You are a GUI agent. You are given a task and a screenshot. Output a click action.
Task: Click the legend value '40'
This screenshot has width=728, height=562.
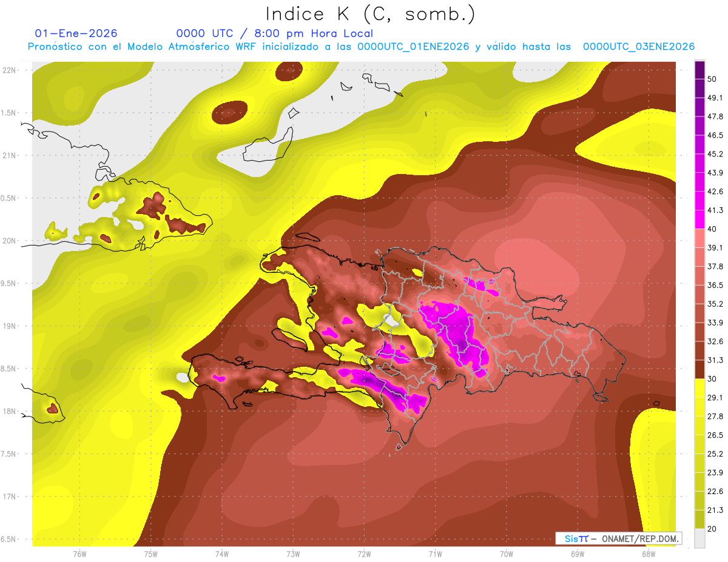click(x=712, y=229)
